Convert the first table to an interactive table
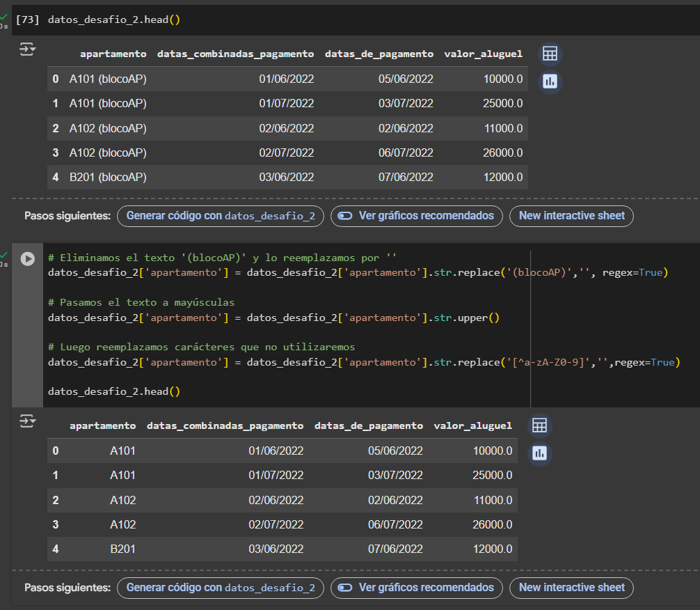The height and width of the screenshot is (610, 700). point(550,54)
